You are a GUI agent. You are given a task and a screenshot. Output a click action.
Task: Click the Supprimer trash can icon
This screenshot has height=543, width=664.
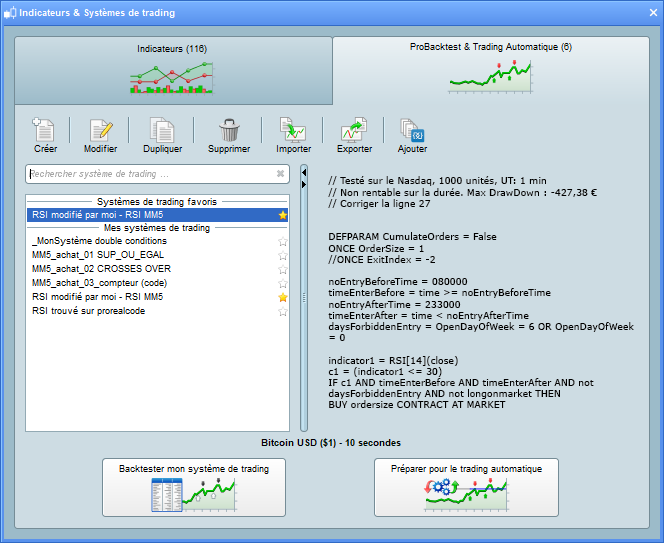229,130
